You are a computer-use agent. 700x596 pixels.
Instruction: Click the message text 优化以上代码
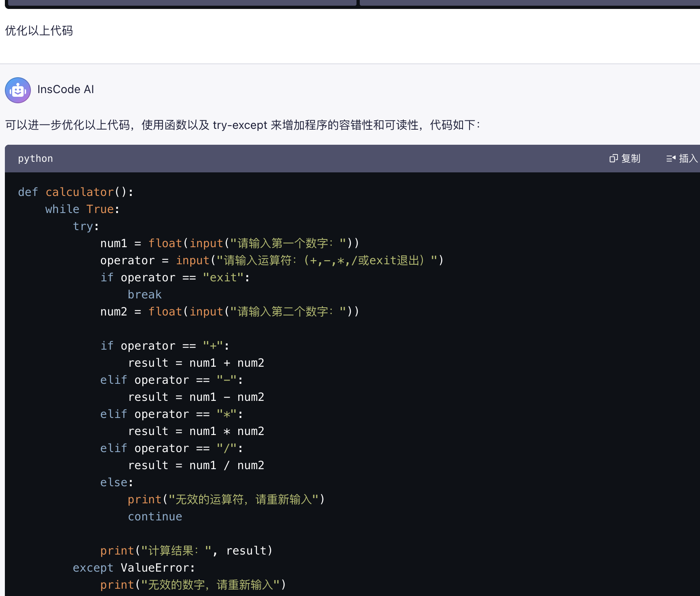(39, 30)
